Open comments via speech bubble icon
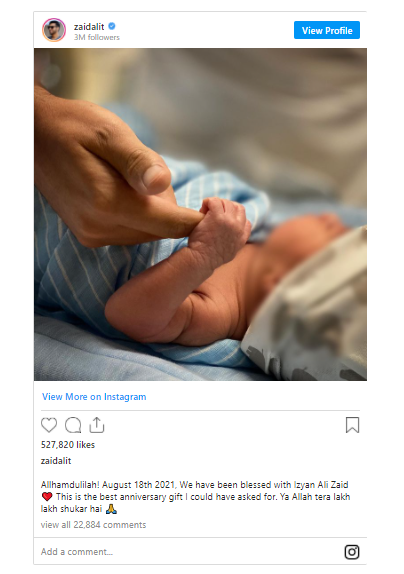The height and width of the screenshot is (574, 404). coord(73,425)
